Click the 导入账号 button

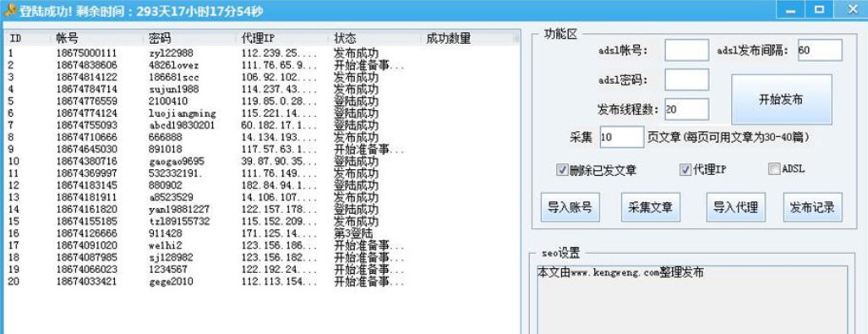point(570,207)
